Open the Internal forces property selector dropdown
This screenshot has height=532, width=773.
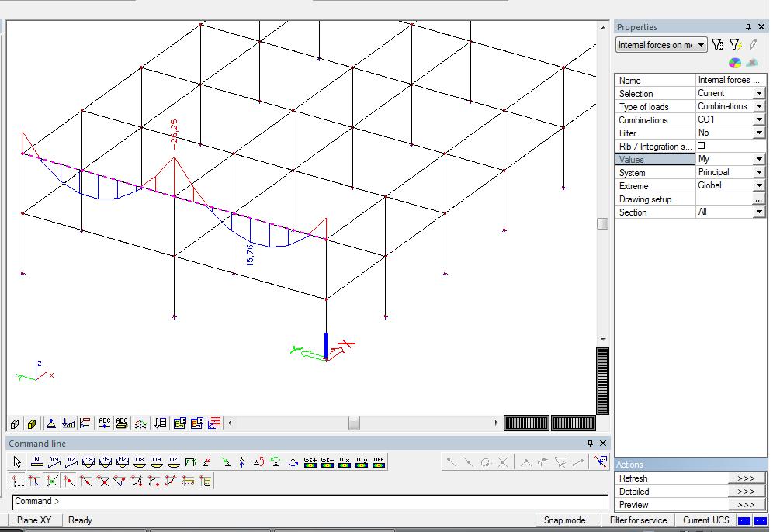[x=701, y=45]
